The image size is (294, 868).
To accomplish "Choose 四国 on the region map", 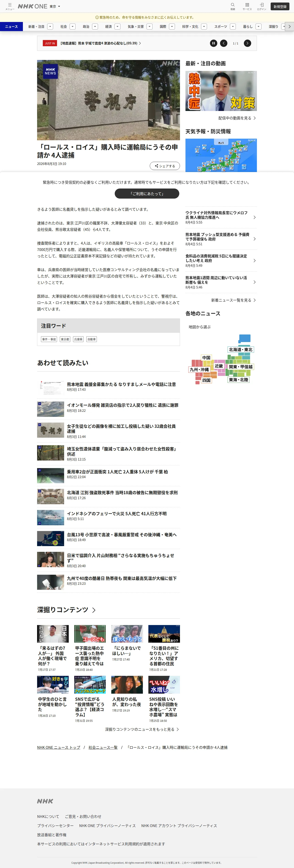I will click(x=206, y=380).
